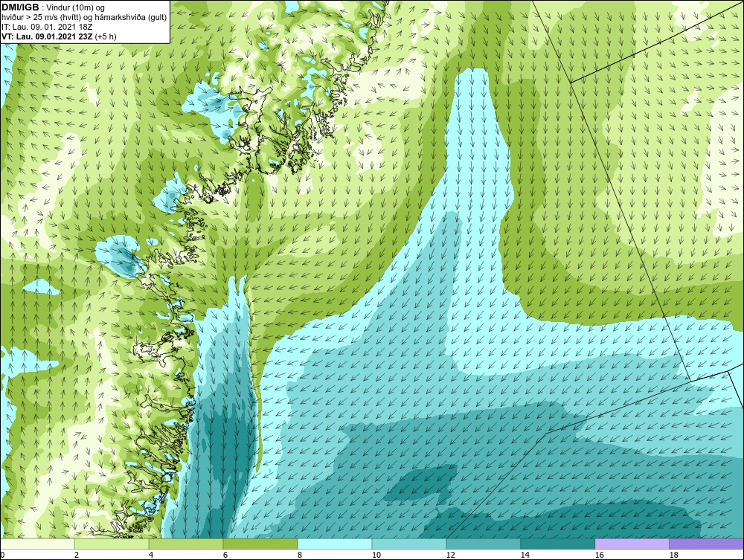Image resolution: width=744 pixels, height=560 pixels.
Task: Select the 14–16 m/s dark teal swatch
Action: [557, 544]
